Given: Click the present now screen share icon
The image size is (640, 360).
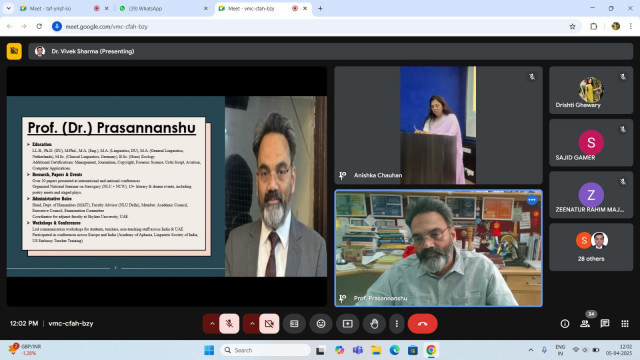Looking at the screenshot, I should [x=347, y=324].
